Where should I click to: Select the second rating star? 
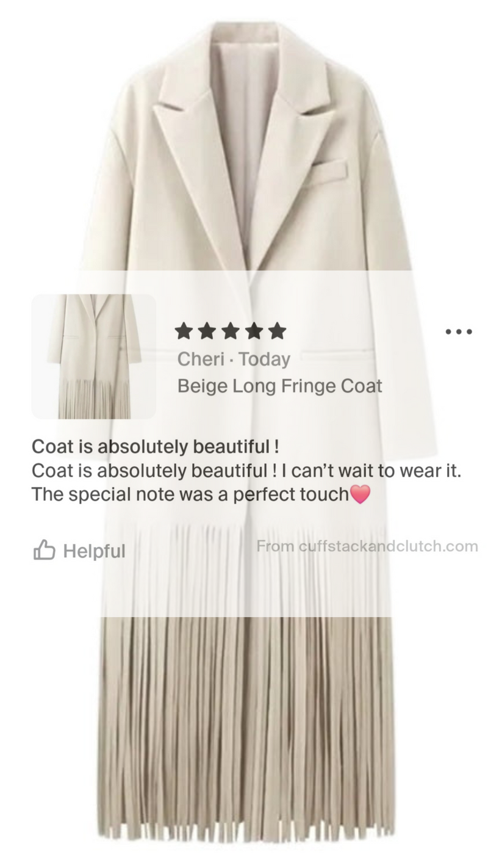[207, 331]
